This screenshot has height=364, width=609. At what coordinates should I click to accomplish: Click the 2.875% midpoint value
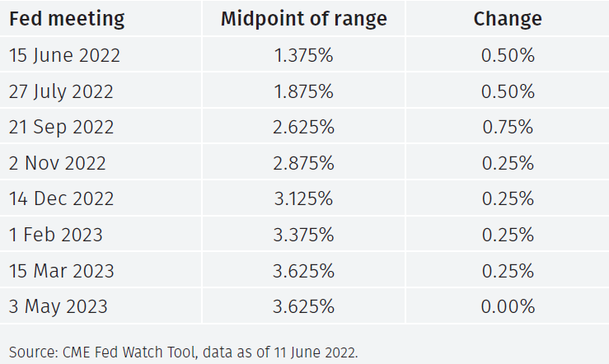point(304,163)
